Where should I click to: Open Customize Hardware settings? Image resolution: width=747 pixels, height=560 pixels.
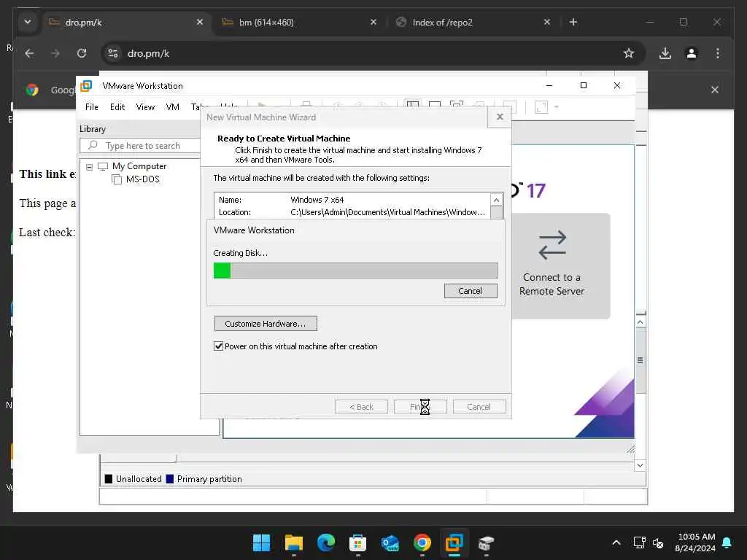pyautogui.click(x=266, y=324)
